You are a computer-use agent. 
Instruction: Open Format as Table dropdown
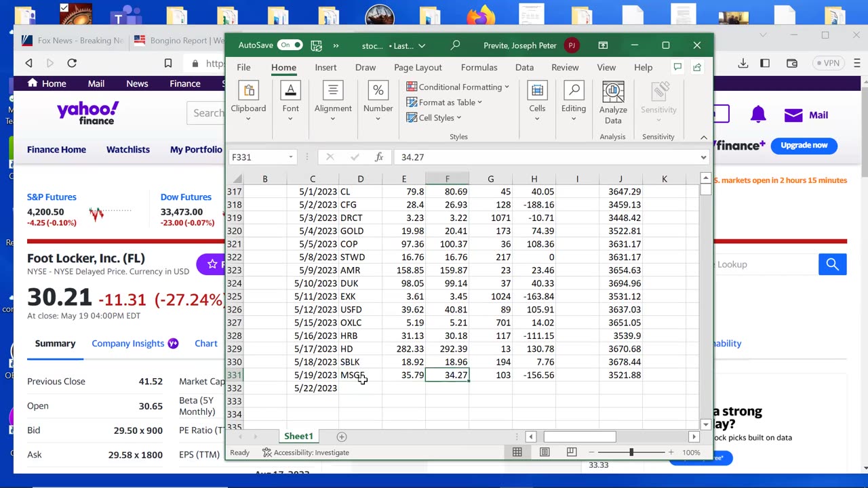(444, 102)
